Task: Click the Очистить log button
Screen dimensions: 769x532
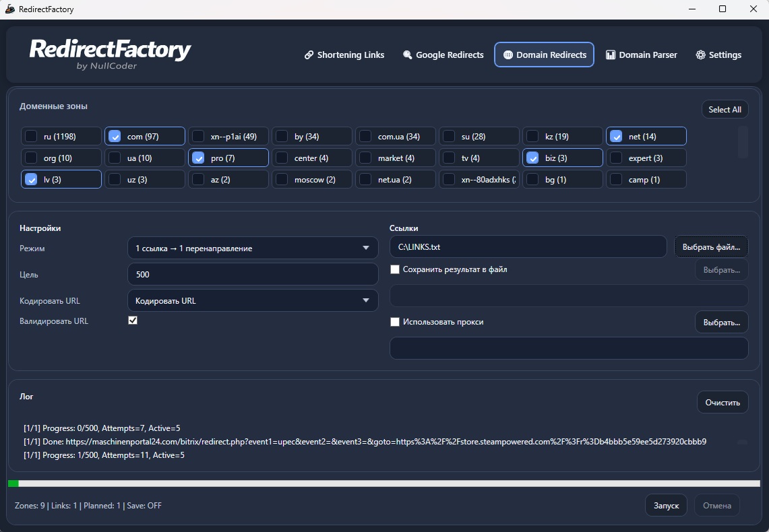Action: (722, 403)
